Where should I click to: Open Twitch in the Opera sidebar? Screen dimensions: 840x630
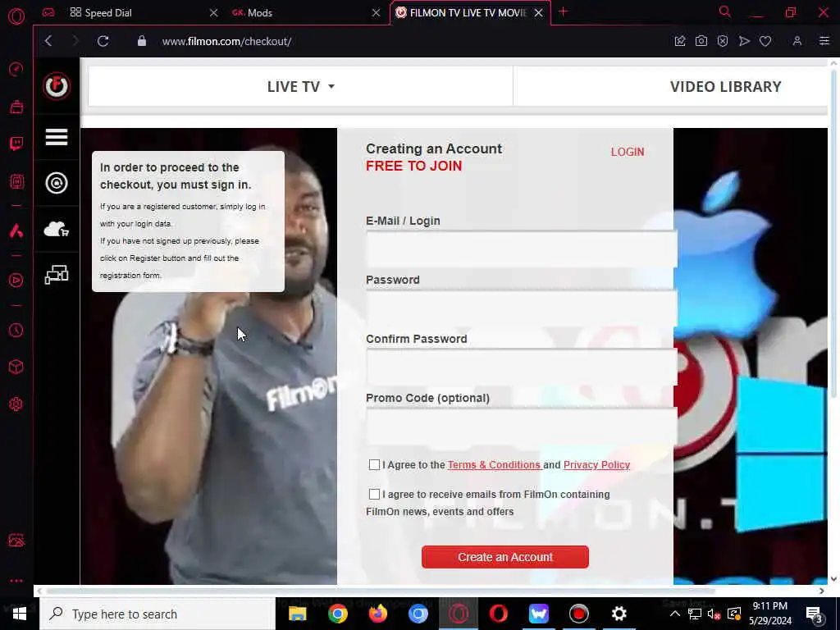16,144
